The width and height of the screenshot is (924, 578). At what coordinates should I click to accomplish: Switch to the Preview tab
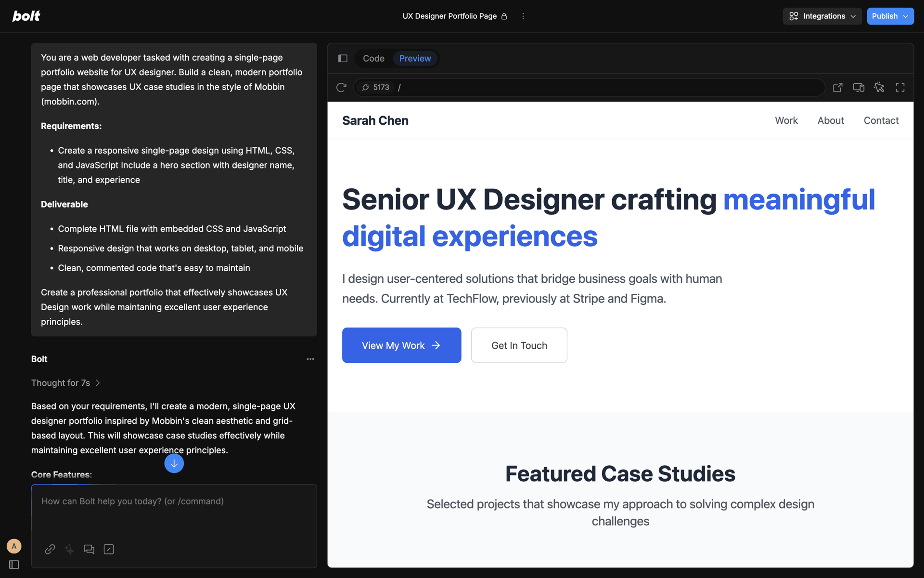pos(415,58)
